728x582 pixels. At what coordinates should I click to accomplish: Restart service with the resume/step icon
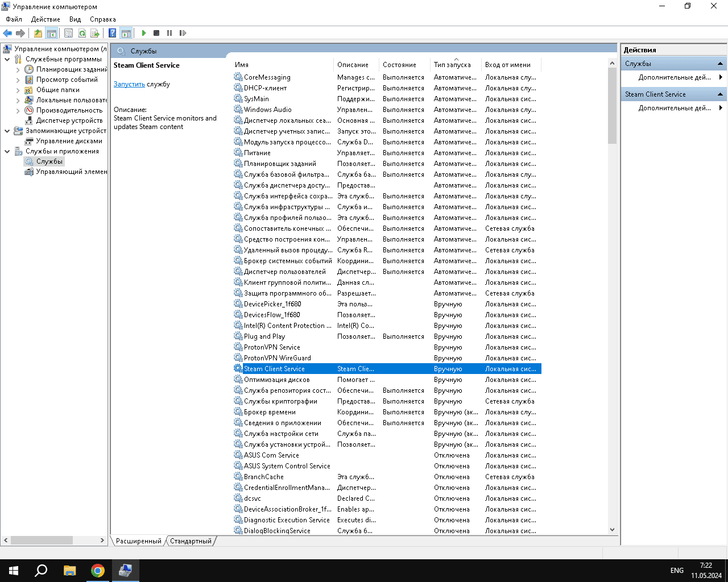pyautogui.click(x=183, y=33)
